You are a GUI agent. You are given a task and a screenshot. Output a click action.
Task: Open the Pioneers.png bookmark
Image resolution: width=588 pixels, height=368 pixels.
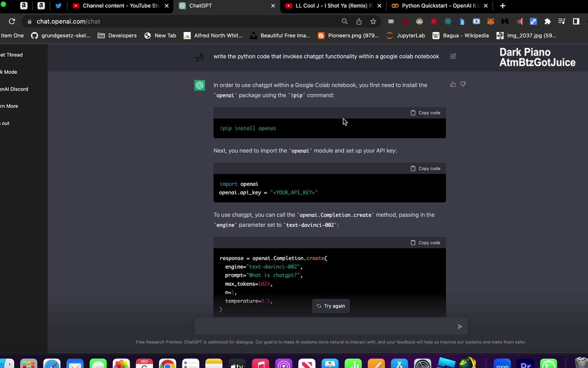click(x=348, y=35)
